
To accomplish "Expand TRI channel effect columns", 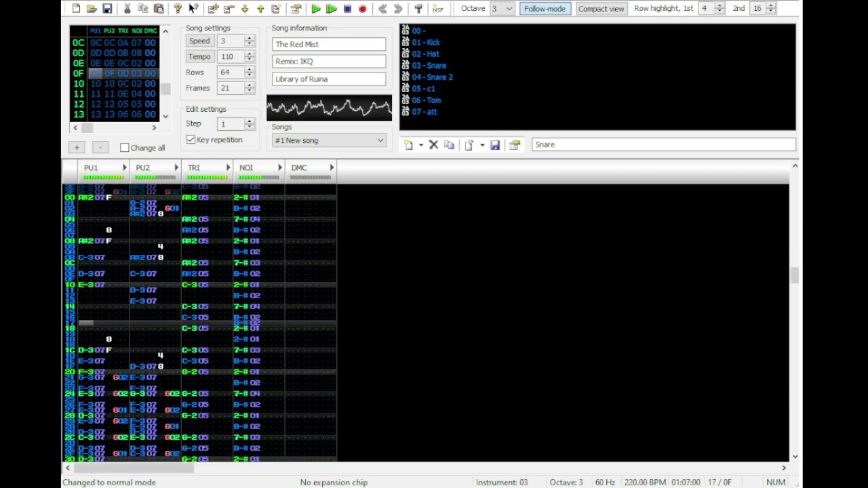I will coord(228,167).
